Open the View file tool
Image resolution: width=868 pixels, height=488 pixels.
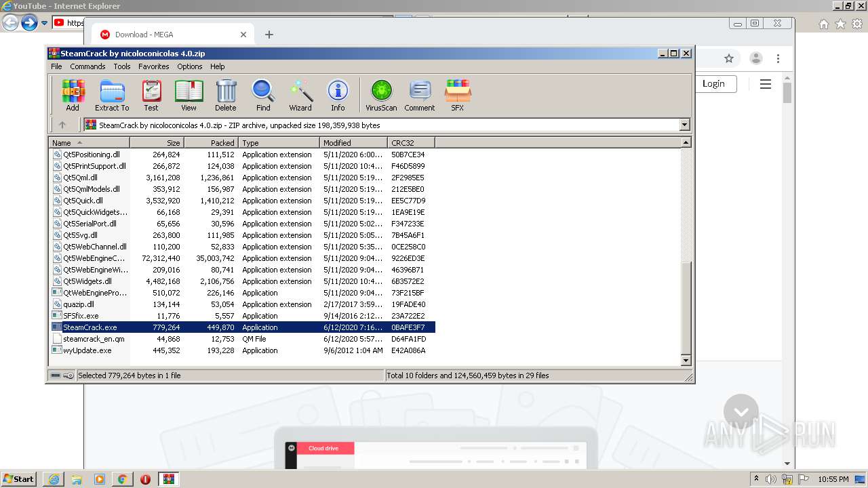[189, 96]
